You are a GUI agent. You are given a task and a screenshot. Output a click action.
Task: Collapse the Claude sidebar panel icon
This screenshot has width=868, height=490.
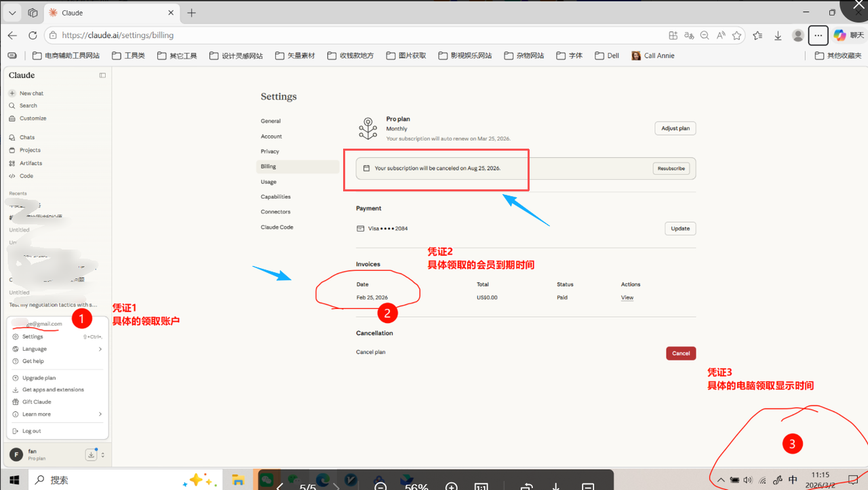102,75
